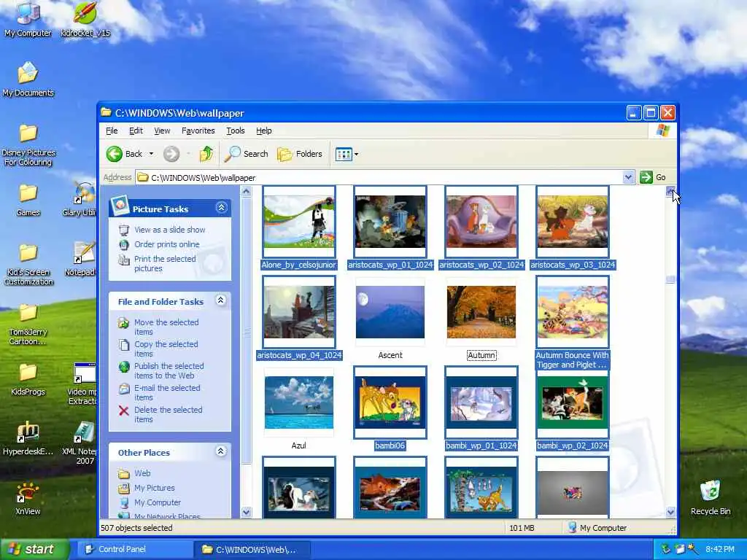Collapse the Other Places panel

click(x=220, y=451)
